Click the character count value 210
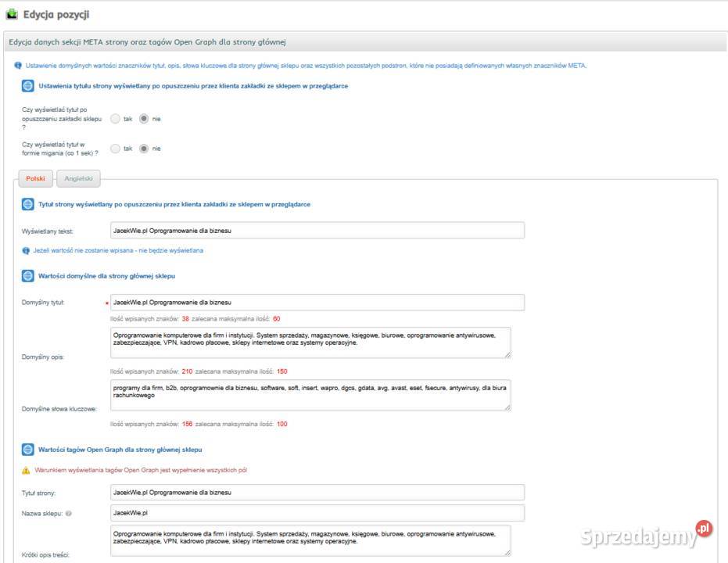The height and width of the screenshot is (563, 728). point(187,371)
